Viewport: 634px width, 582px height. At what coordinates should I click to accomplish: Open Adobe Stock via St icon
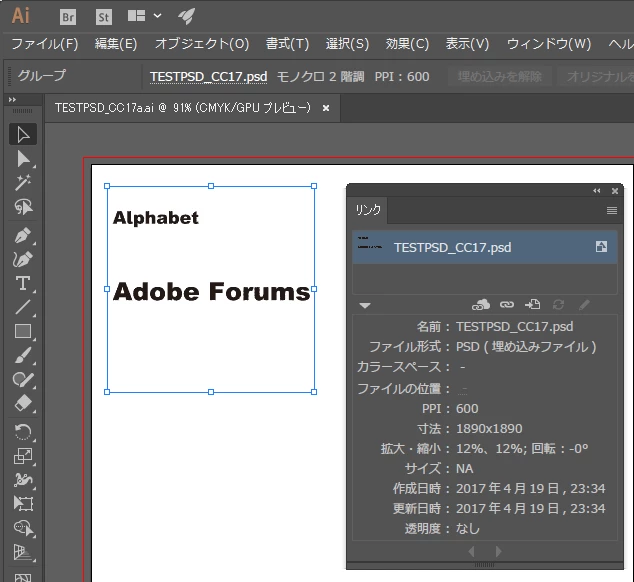104,17
